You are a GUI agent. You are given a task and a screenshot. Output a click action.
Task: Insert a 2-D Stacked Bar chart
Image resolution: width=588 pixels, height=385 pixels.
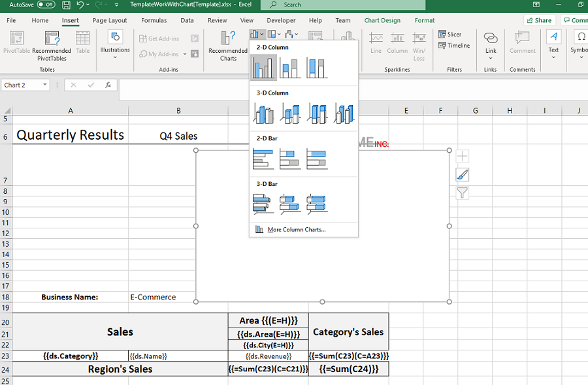pos(290,159)
